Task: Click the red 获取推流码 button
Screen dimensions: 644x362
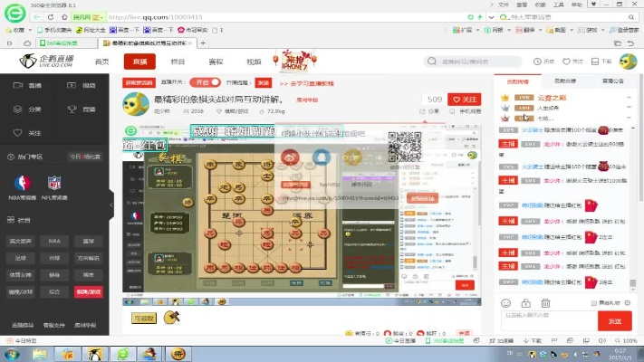Action: [139, 83]
